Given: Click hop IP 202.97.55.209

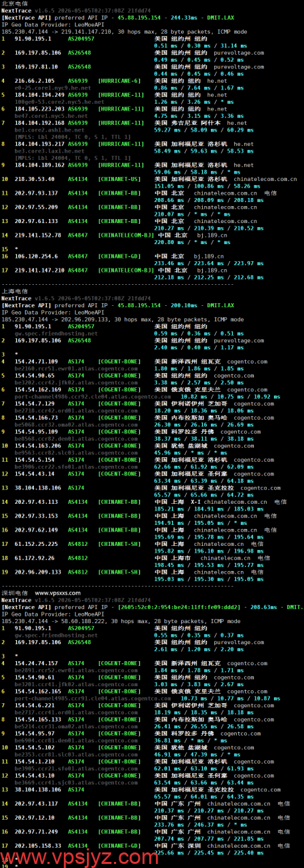Looking at the screenshot, I should 35,207.
